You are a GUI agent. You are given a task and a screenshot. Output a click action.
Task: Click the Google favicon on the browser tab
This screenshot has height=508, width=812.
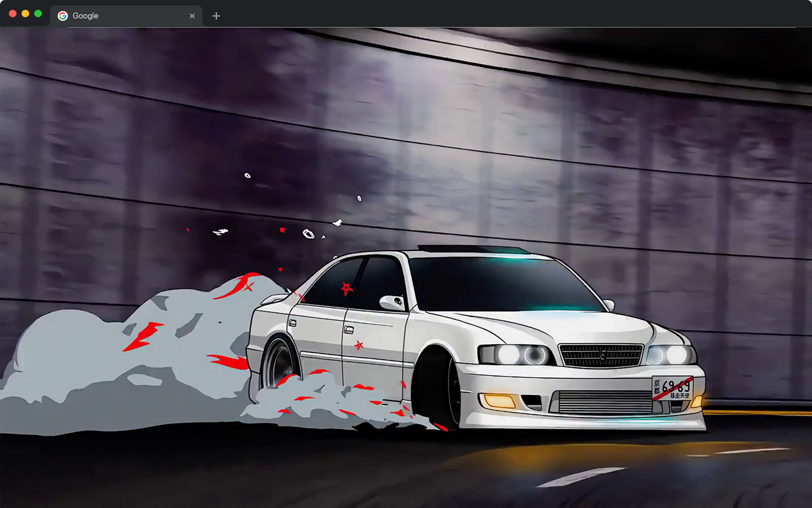click(x=62, y=15)
